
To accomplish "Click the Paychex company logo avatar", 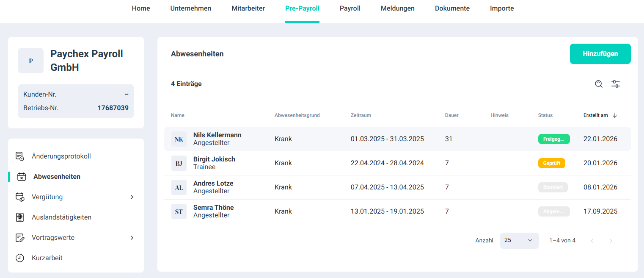I will click(x=31, y=61).
